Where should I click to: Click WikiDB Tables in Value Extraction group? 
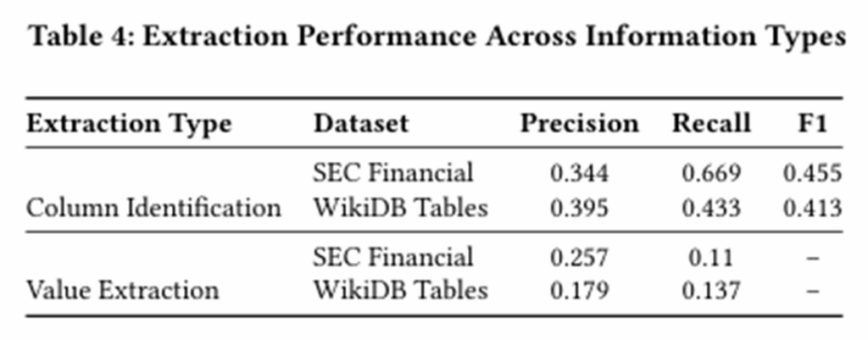click(400, 290)
